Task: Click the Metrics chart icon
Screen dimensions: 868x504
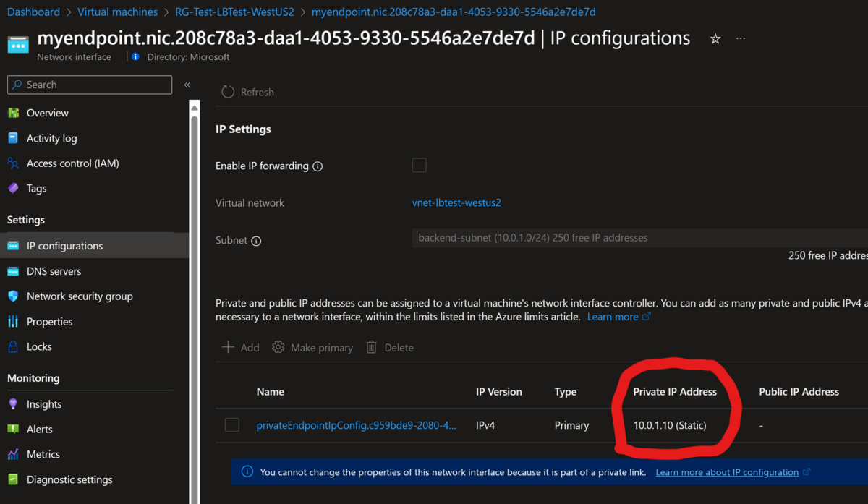Action: (x=13, y=454)
